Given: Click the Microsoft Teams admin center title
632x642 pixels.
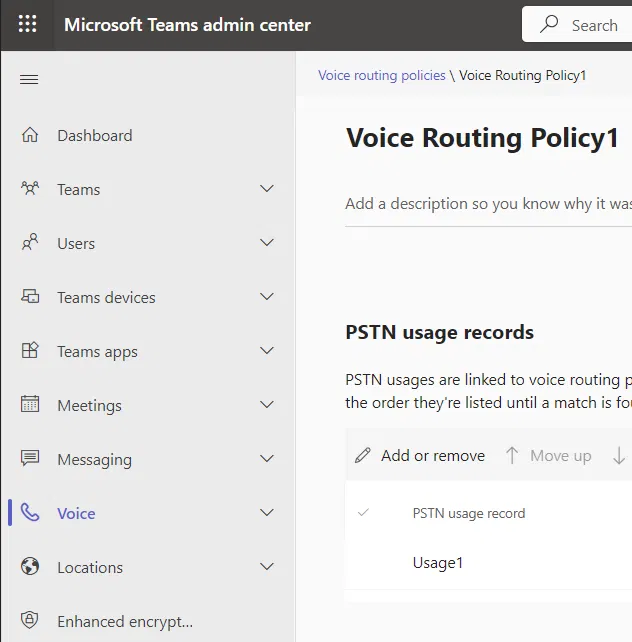Looking at the screenshot, I should pyautogui.click(x=187, y=25).
